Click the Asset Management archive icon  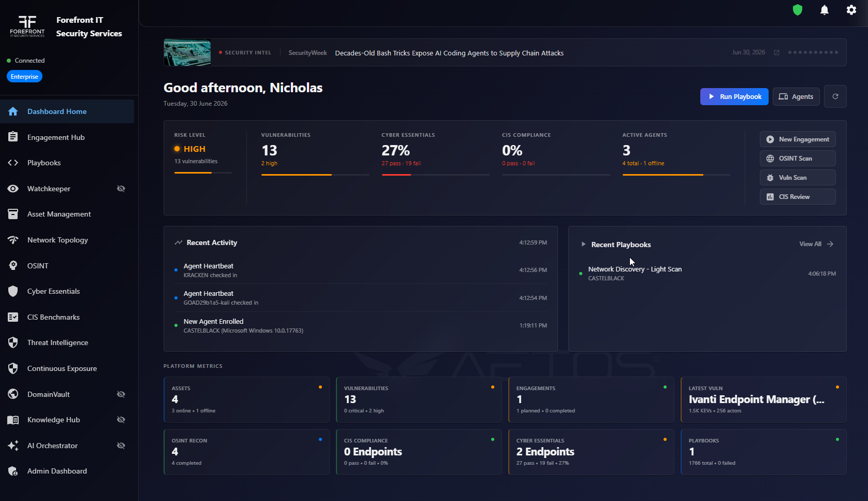click(x=13, y=214)
